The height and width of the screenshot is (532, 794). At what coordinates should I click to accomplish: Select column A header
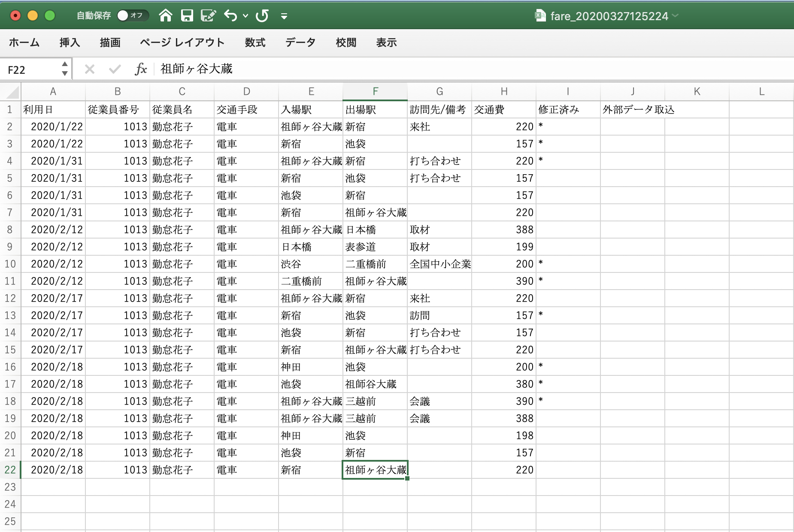tap(53, 91)
